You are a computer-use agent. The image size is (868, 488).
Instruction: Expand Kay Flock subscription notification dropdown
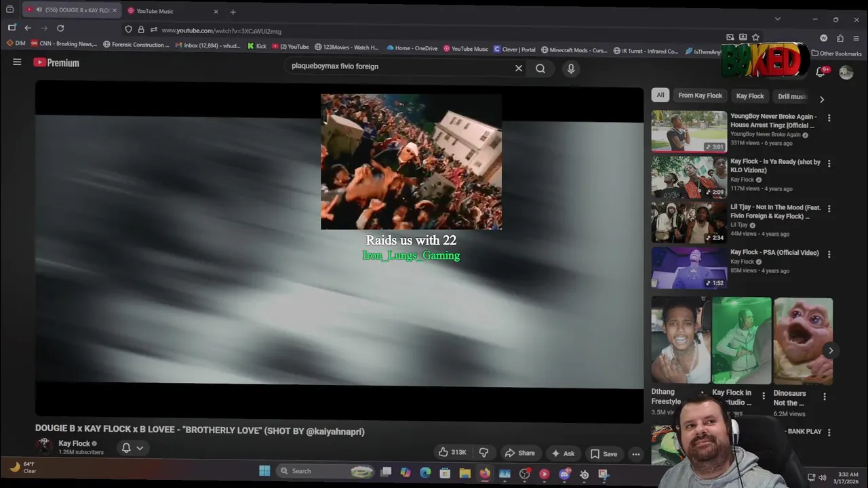coord(133,447)
